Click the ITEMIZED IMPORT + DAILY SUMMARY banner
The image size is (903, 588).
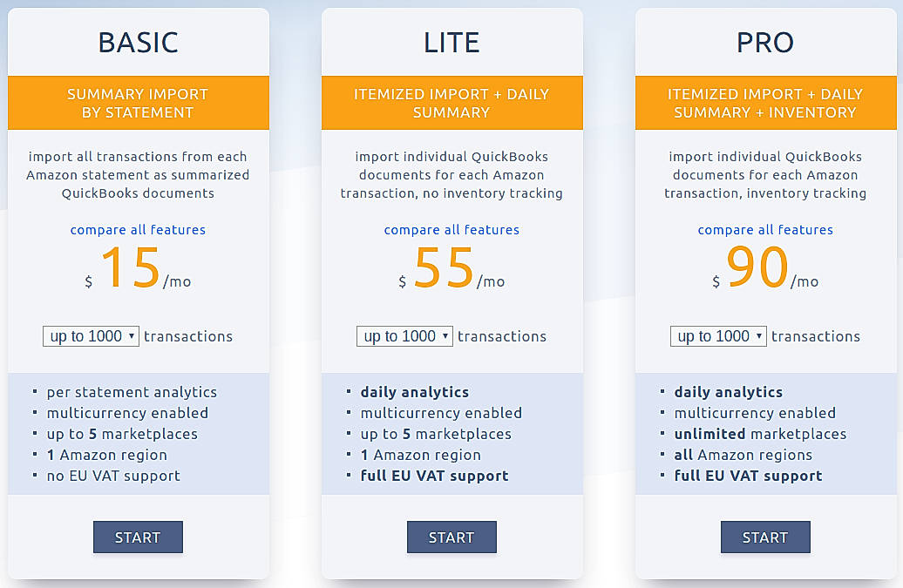coord(451,103)
